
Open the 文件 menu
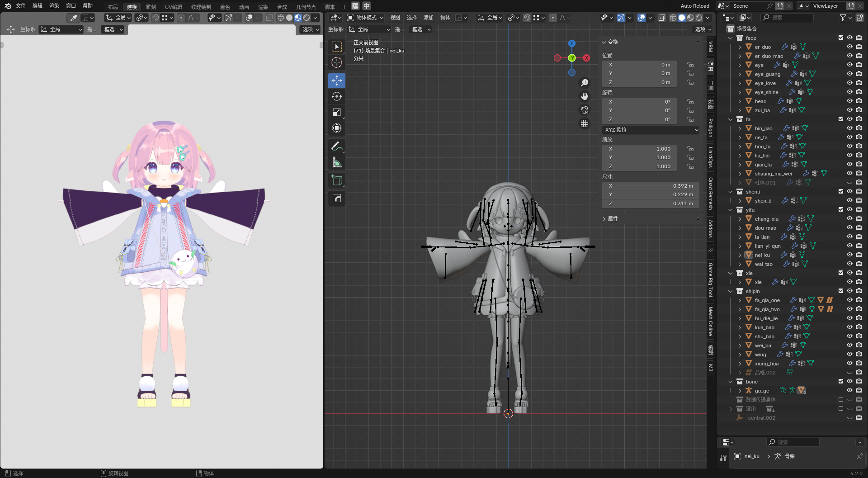[x=21, y=6]
